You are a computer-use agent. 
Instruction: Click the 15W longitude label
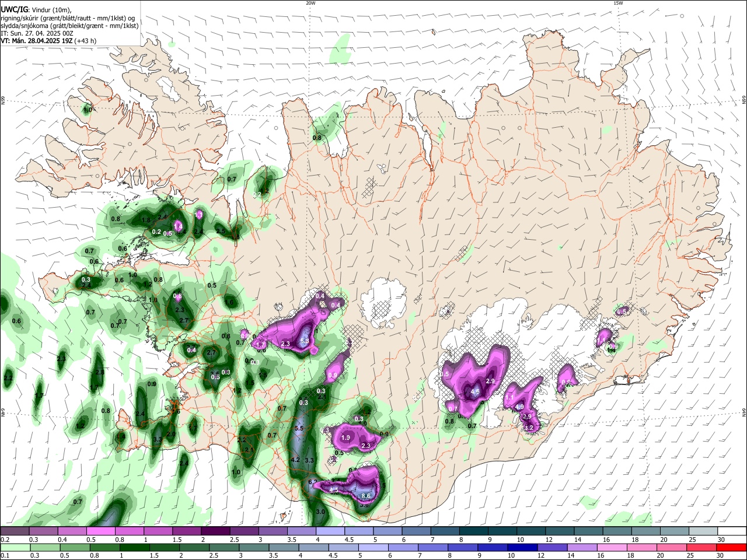pos(618,3)
